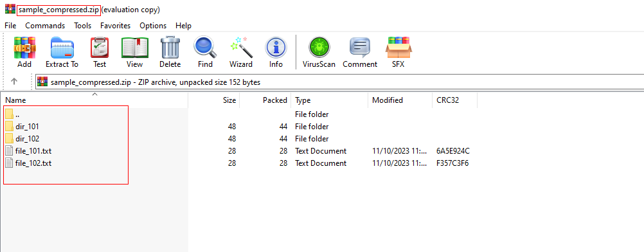Open the File menu
Image resolution: width=644 pixels, height=252 pixels.
click(10, 26)
